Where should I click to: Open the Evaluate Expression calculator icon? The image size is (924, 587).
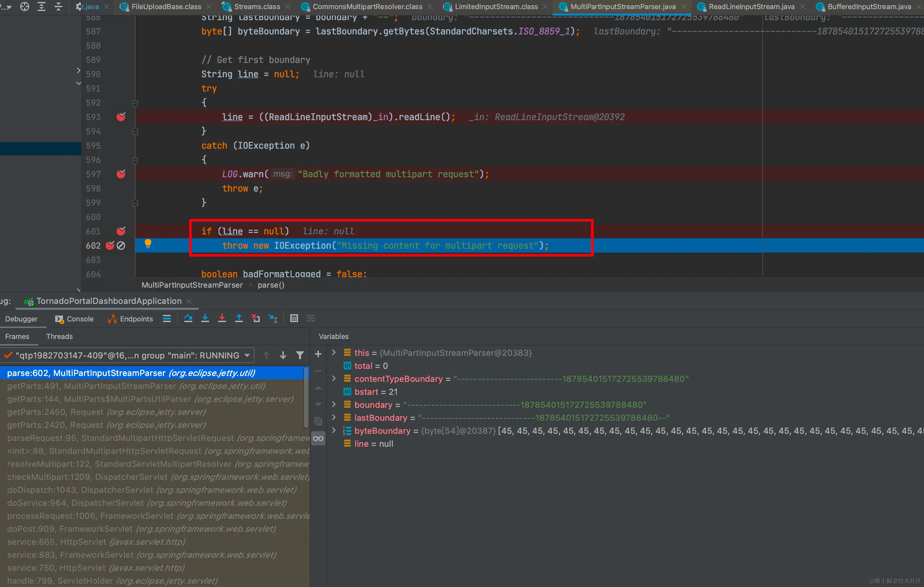(x=294, y=318)
